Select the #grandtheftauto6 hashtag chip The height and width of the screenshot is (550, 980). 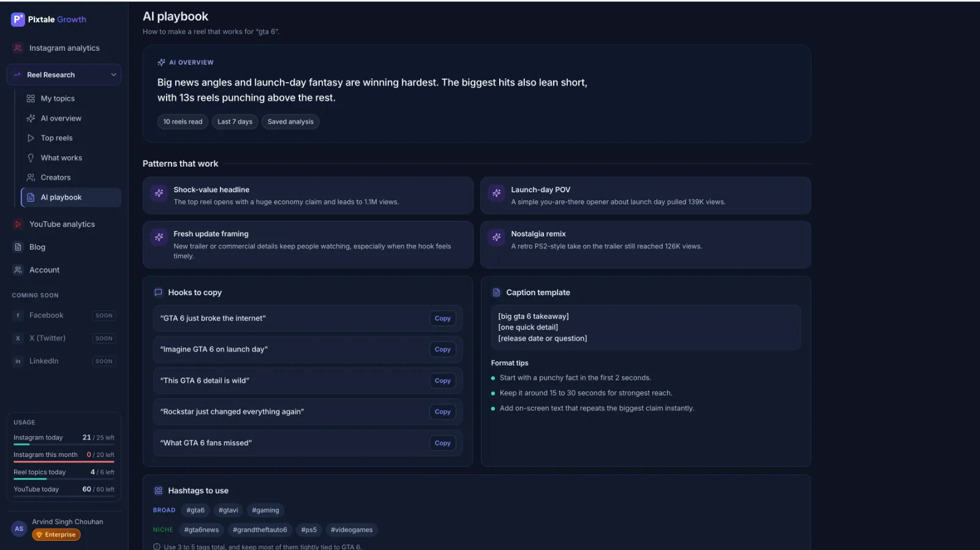[260, 530]
